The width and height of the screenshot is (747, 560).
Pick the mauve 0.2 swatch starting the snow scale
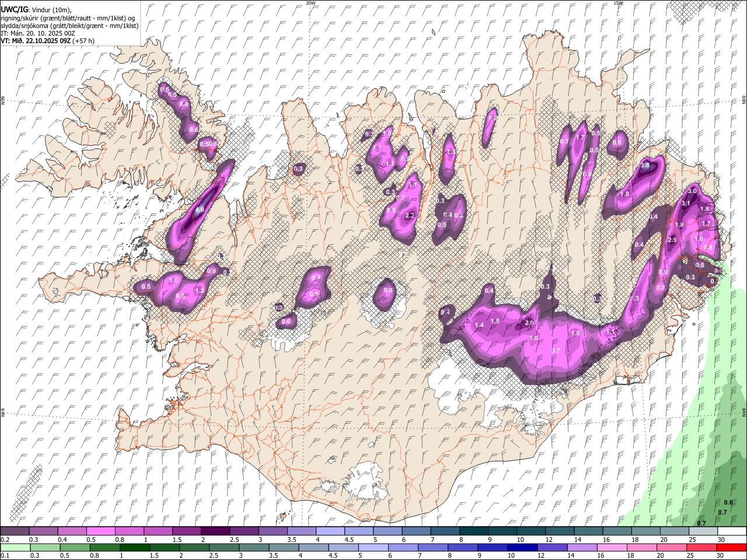[x=15, y=531]
